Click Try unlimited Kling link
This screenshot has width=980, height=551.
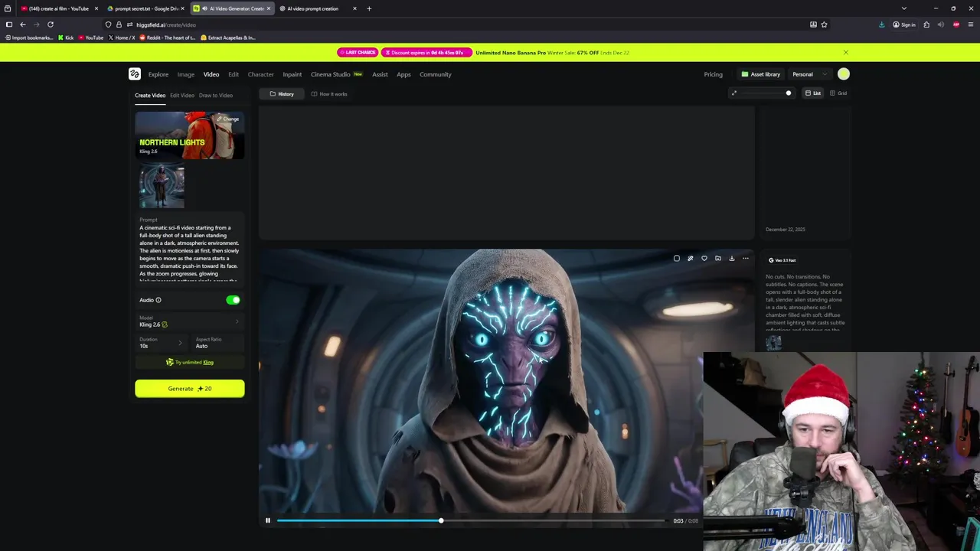coord(190,362)
